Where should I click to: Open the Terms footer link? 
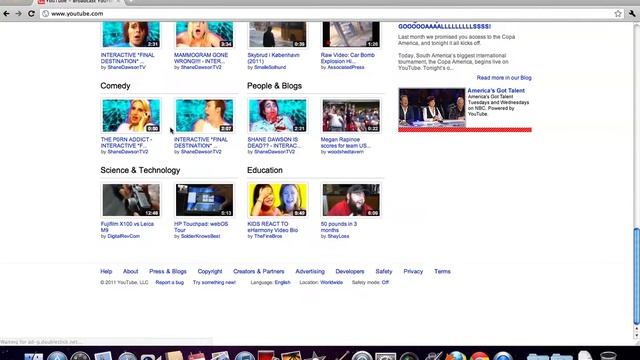point(442,271)
